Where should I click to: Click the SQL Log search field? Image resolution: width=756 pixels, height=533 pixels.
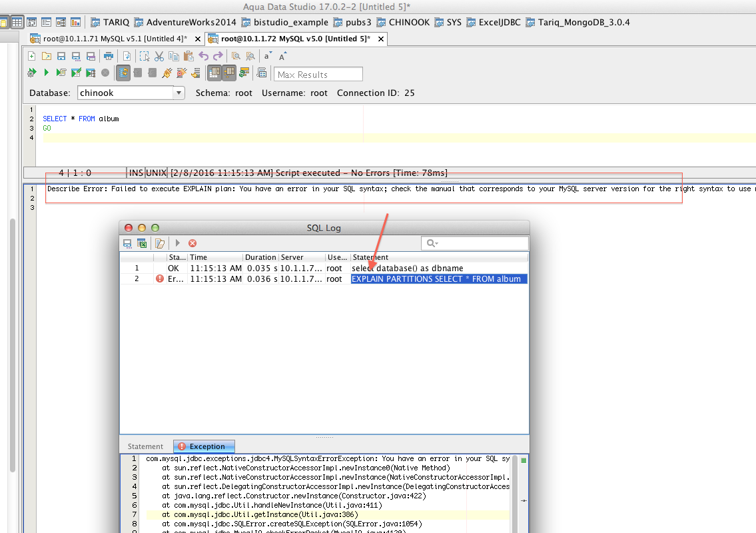click(x=474, y=243)
